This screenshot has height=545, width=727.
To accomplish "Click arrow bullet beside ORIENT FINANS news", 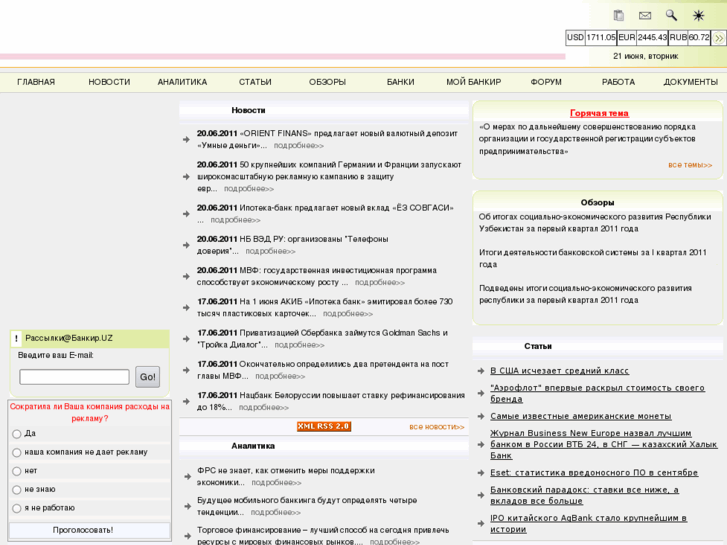I will [187, 140].
